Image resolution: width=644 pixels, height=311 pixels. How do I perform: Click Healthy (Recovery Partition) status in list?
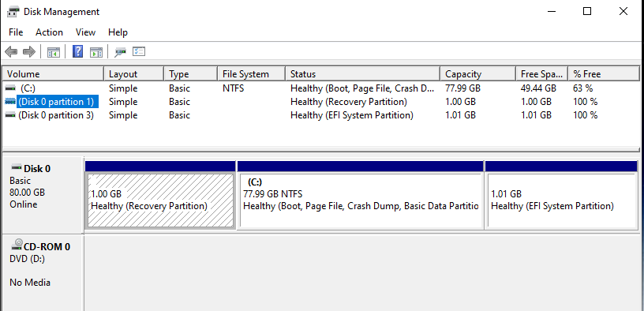click(x=349, y=102)
